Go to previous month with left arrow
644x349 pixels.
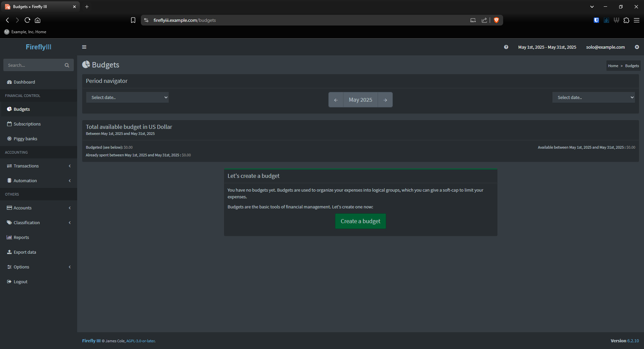point(336,100)
